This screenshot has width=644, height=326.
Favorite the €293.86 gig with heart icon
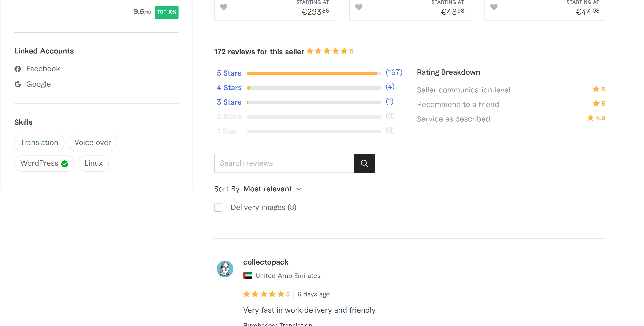[x=223, y=7]
